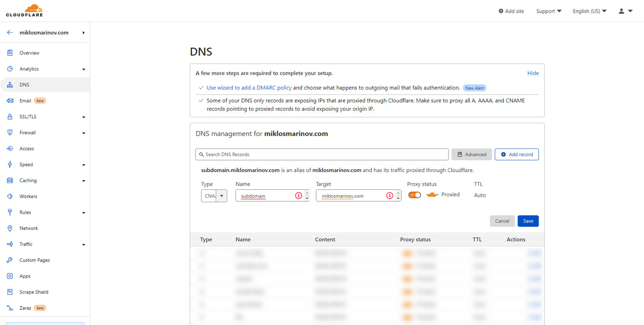The height and width of the screenshot is (325, 644).
Task: Toggle the Proxied proxy status switch
Action: click(414, 195)
